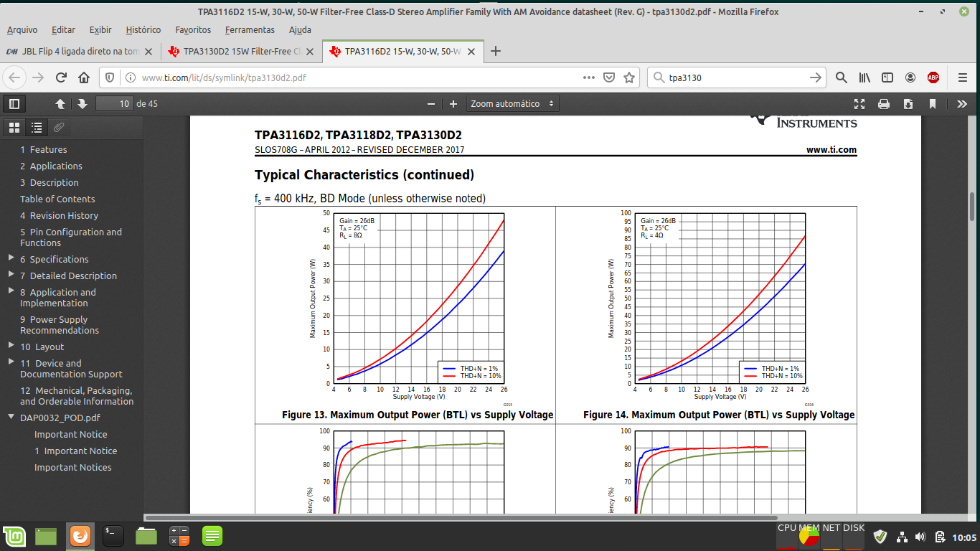Go to previous PDF page
This screenshot has width=980, height=551.
pyautogui.click(x=60, y=104)
